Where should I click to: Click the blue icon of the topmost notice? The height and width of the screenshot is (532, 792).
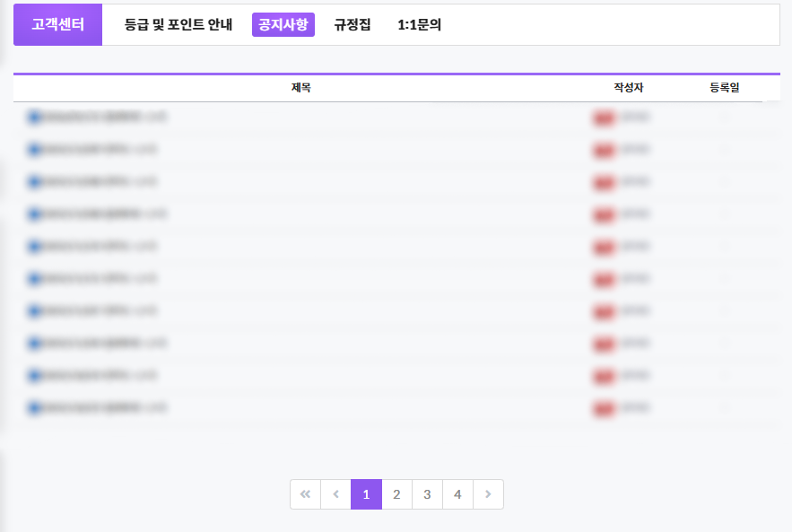(x=34, y=117)
